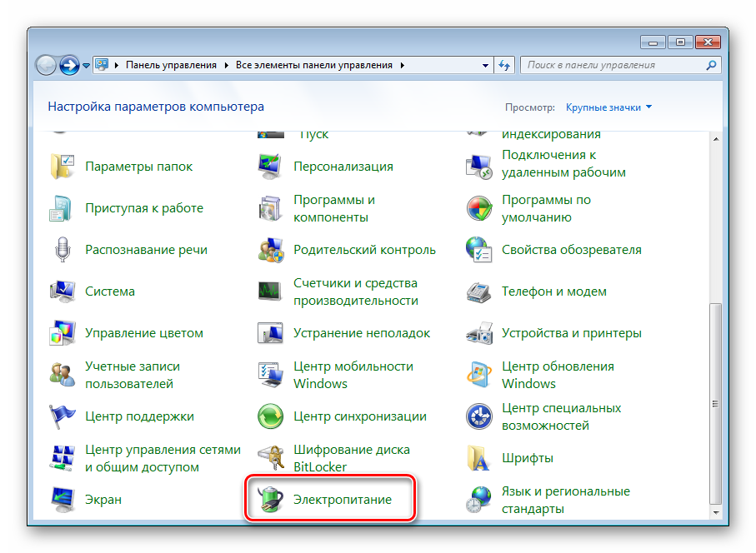
Task: Click the Центр поддержки flag icon
Action: coord(63,416)
